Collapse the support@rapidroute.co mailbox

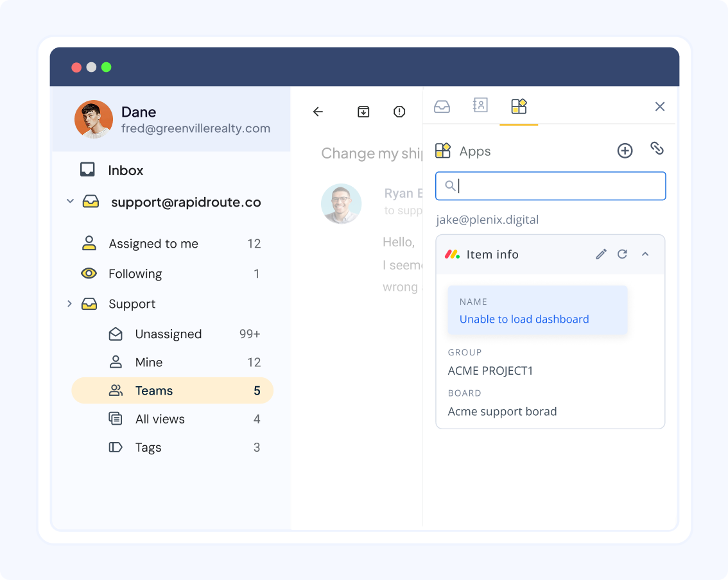[70, 202]
